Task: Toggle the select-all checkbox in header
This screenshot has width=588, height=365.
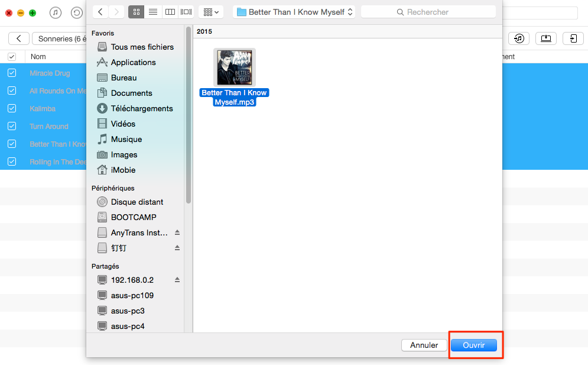Action: click(x=12, y=57)
